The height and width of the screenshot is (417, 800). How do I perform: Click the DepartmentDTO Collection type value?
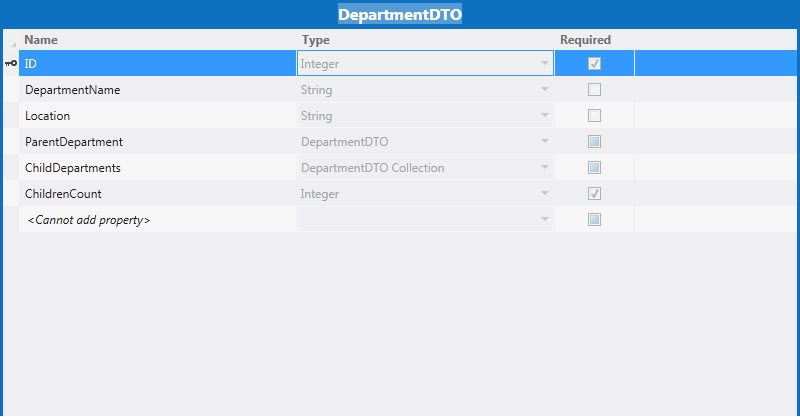point(372,168)
